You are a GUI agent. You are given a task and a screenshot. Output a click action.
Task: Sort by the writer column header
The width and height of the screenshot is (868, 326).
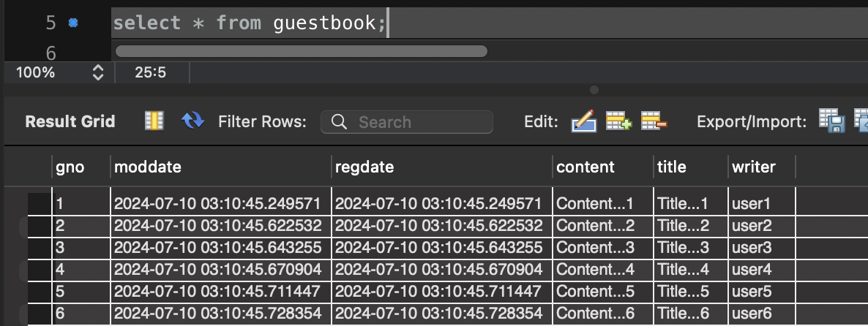[x=762, y=167]
